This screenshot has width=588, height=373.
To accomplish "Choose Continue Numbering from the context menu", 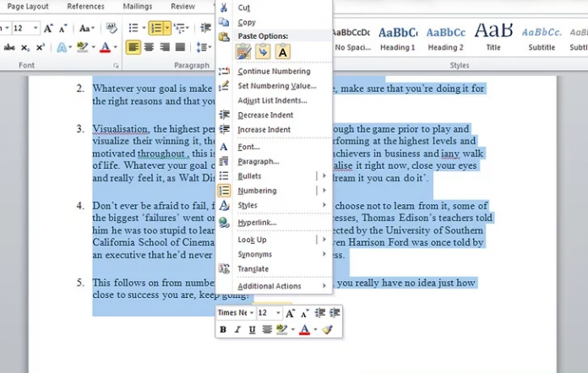I will 274,71.
